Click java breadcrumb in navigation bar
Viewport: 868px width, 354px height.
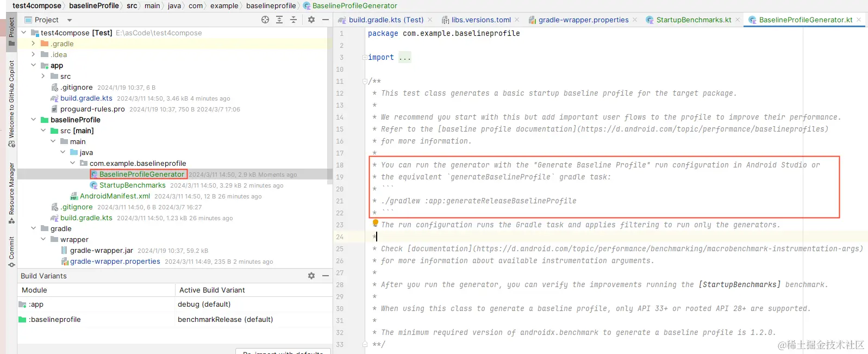[x=174, y=5]
